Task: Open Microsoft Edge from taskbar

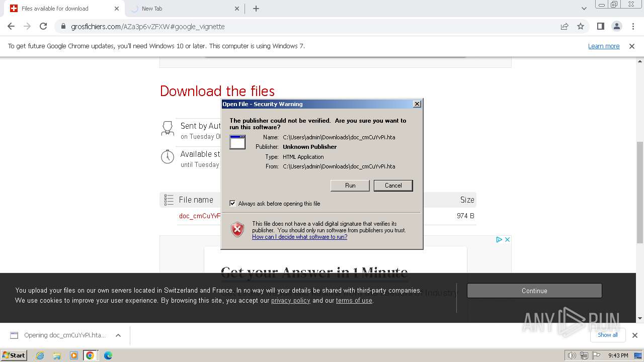Action: 108,355
